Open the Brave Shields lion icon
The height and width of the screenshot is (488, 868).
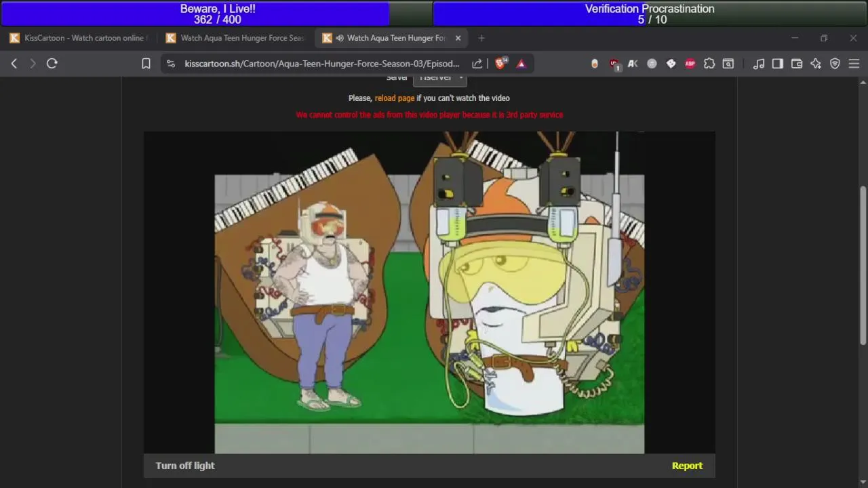click(501, 63)
